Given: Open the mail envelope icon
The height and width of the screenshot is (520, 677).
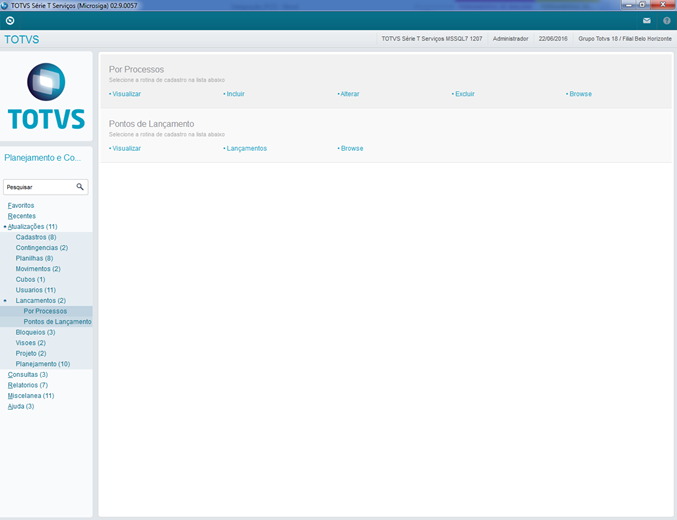Looking at the screenshot, I should click(x=647, y=21).
